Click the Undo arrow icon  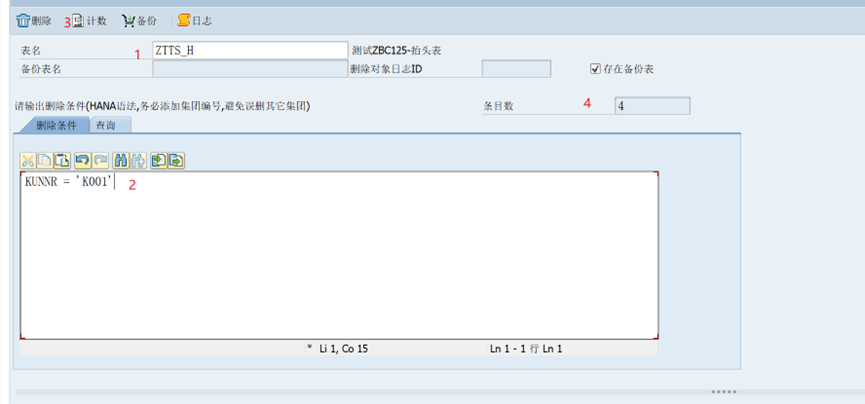pos(82,161)
